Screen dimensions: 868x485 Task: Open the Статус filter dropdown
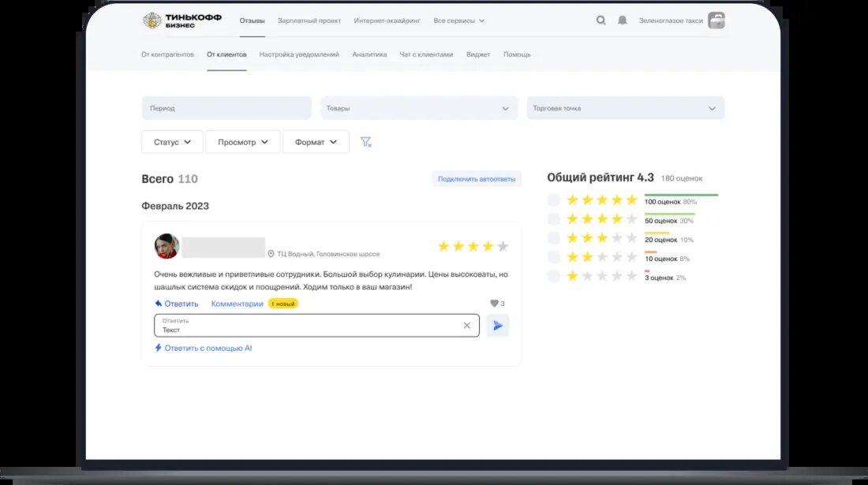(172, 142)
